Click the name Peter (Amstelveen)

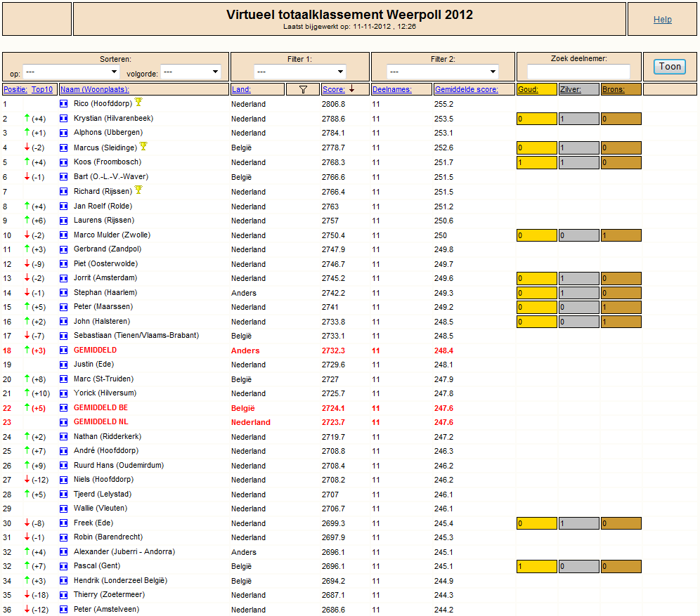[106, 609]
